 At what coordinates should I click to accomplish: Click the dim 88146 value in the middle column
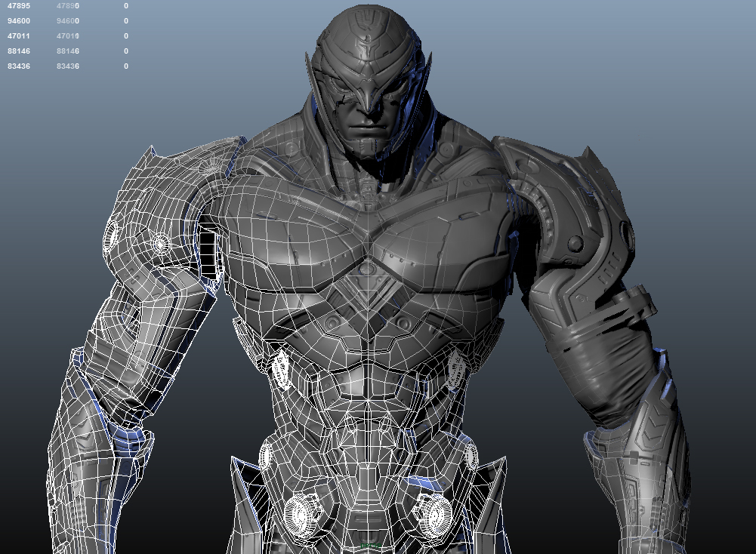(68, 51)
